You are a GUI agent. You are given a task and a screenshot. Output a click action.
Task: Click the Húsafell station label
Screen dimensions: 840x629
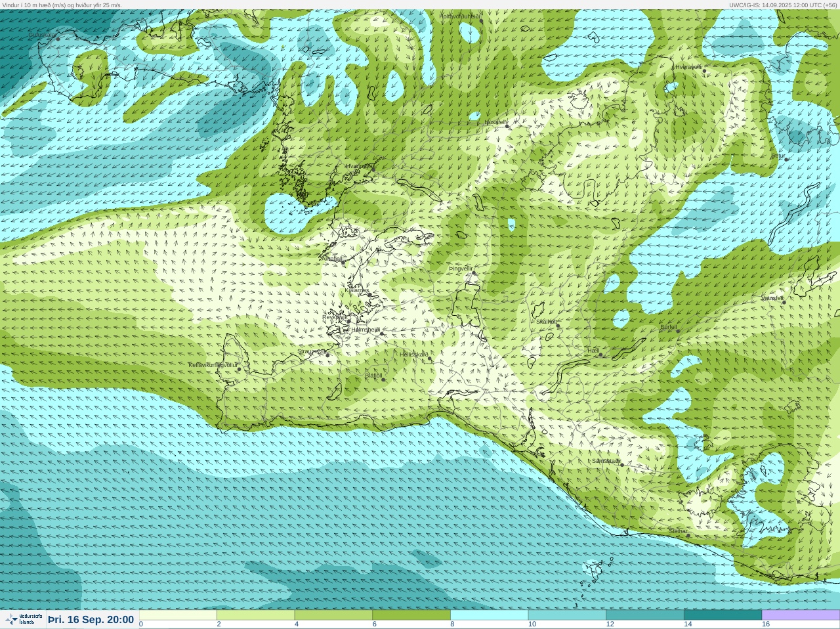pyautogui.click(x=495, y=122)
